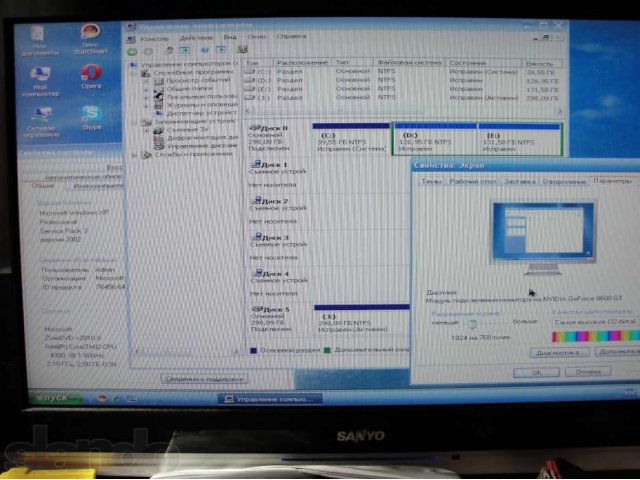Expand Просмотр событий tree node
640x480 pixels.
[146, 81]
